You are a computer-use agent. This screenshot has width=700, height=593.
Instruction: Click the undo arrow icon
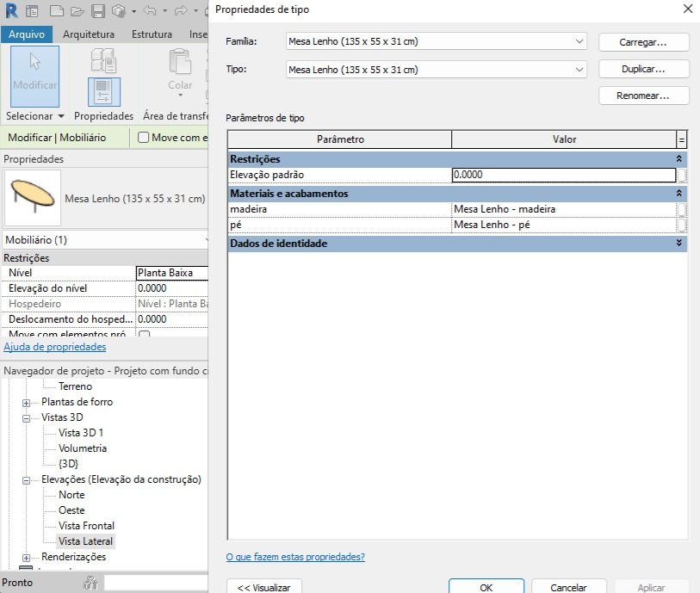tap(150, 10)
